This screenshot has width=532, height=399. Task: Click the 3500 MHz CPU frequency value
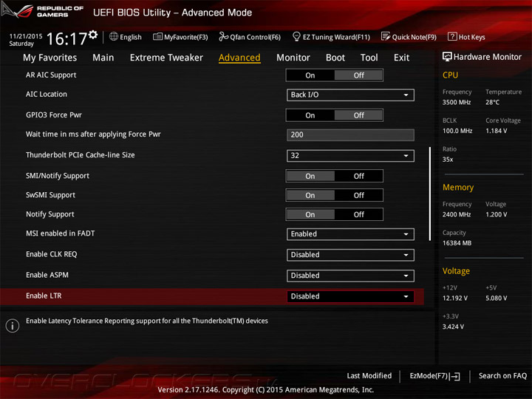(x=457, y=102)
